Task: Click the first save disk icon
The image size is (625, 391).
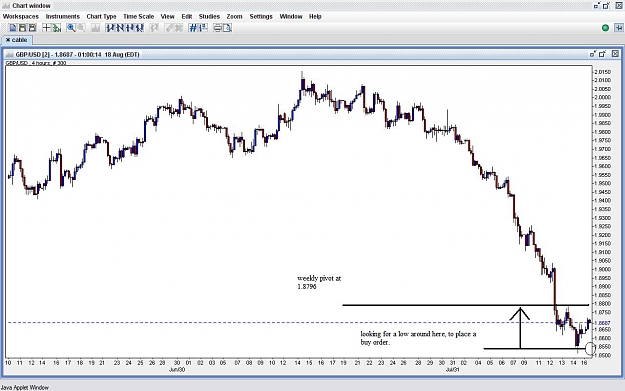Action: click(22, 28)
